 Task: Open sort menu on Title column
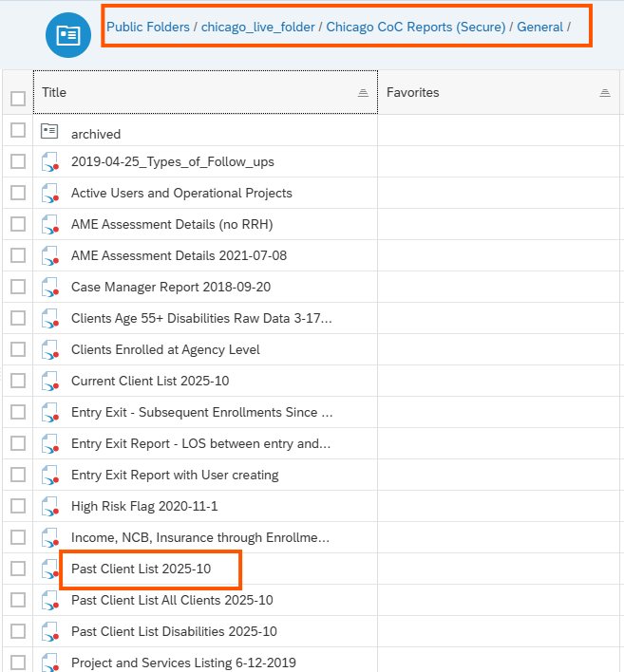pyautogui.click(x=363, y=93)
